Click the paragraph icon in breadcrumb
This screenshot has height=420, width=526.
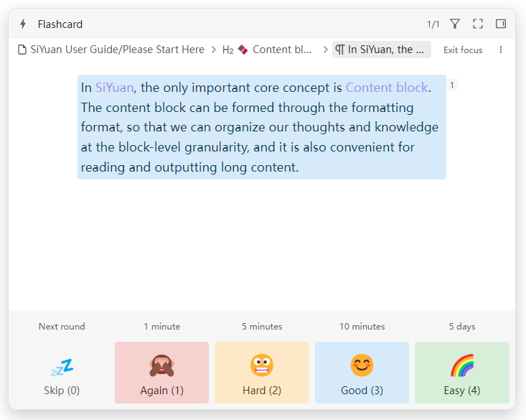(340, 50)
